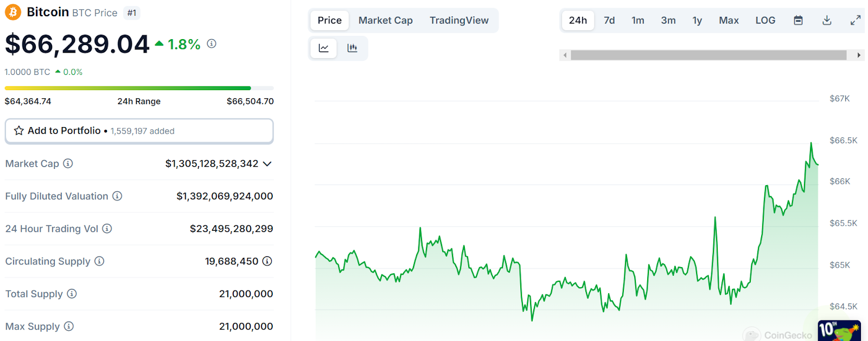Viewport: 868px width, 341px height.
Task: Click the $67K axis label
Action: coord(840,98)
